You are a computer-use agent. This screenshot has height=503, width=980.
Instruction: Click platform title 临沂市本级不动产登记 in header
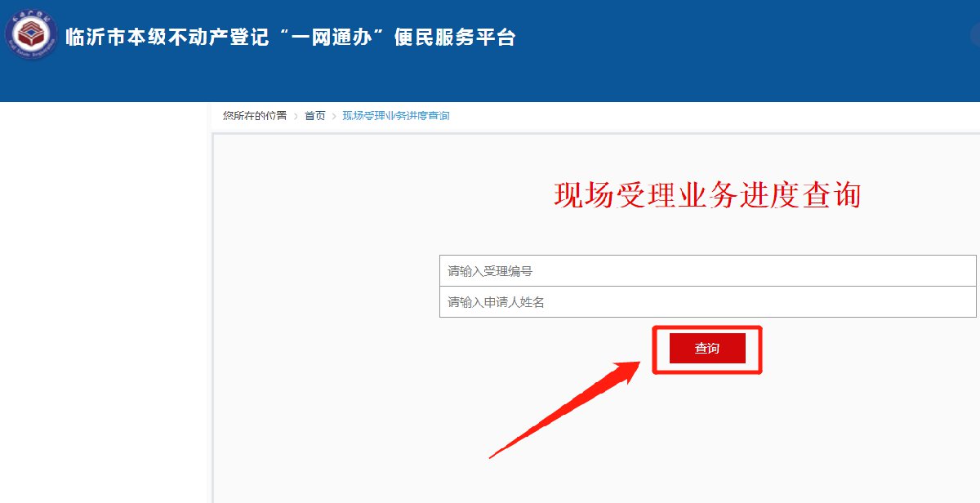167,38
